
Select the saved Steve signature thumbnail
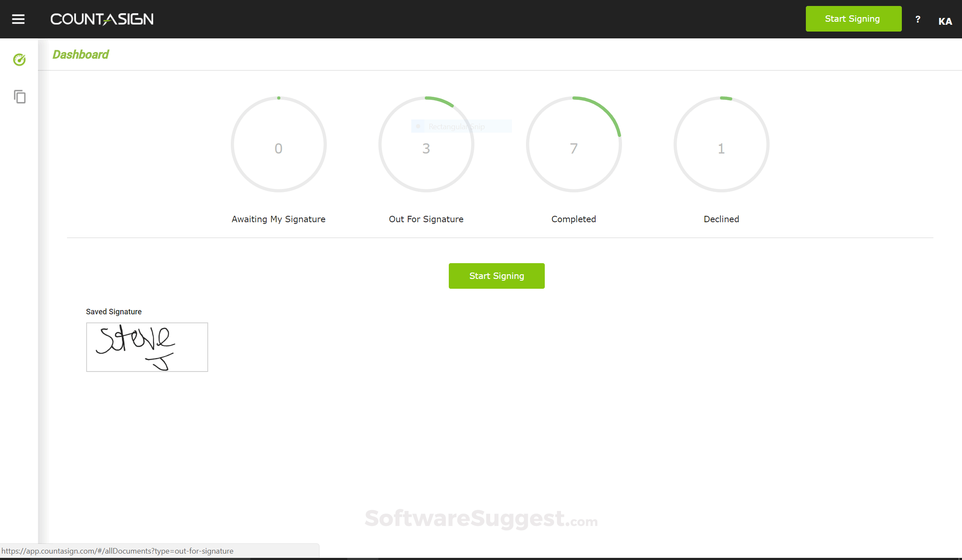coord(147,347)
